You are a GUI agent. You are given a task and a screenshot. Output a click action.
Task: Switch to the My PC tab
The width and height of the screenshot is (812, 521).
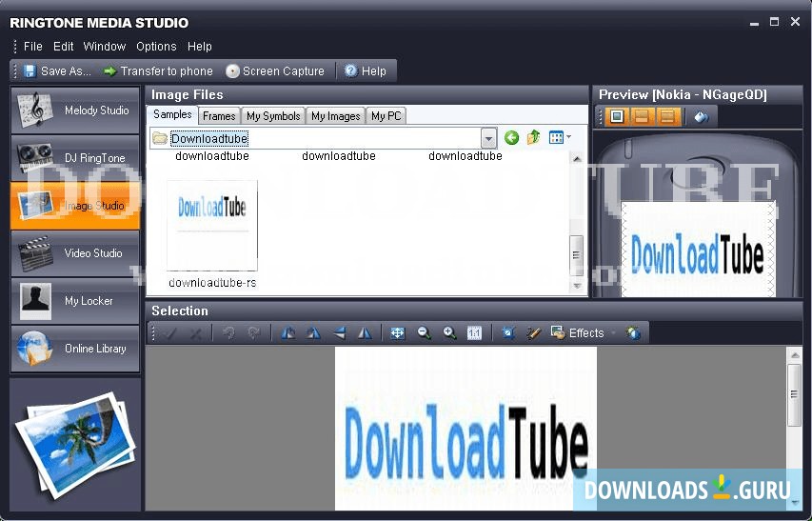[386, 116]
